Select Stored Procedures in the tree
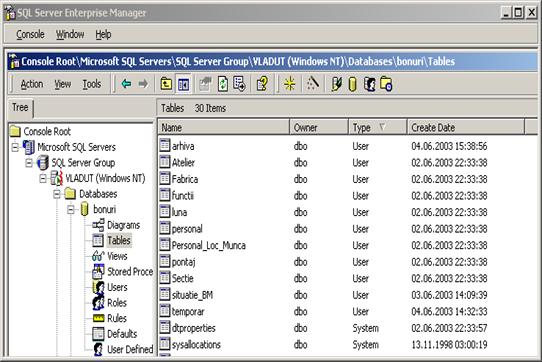Image resolution: width=542 pixels, height=362 pixels. coord(130,272)
